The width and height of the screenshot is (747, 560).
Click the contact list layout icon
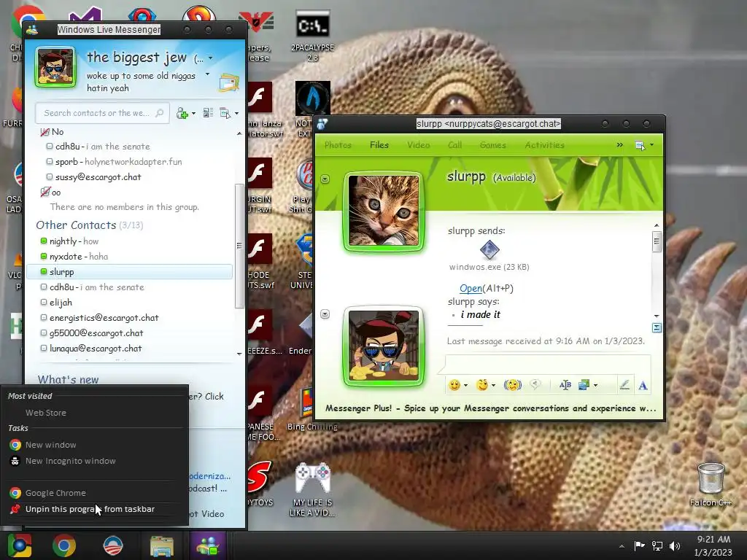click(x=208, y=113)
